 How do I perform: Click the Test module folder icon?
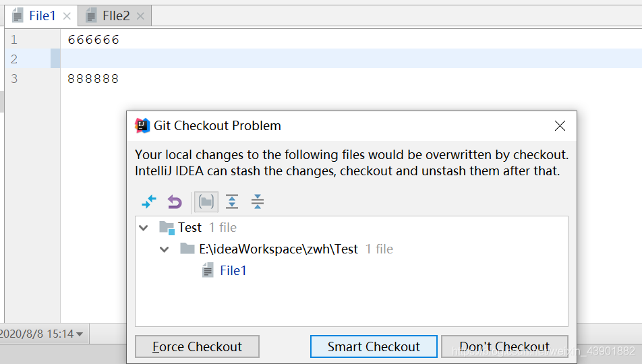point(167,228)
